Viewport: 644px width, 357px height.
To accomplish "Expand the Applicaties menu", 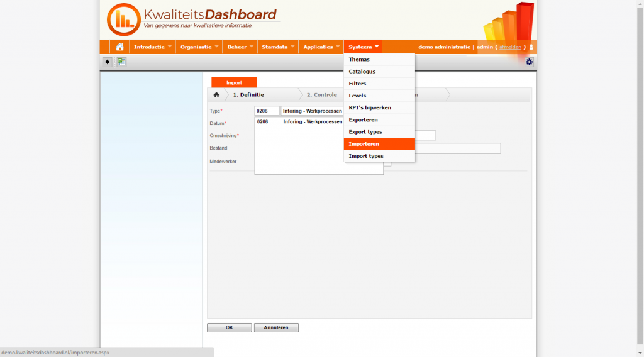I will [321, 47].
